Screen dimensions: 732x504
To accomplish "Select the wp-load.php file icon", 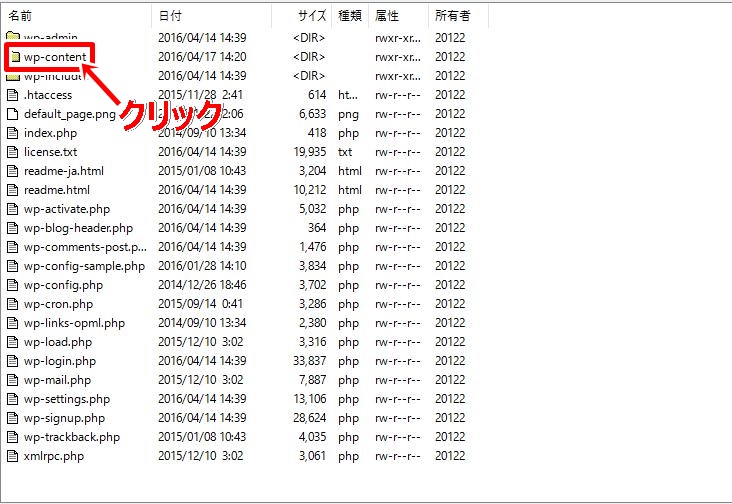I will tap(13, 342).
